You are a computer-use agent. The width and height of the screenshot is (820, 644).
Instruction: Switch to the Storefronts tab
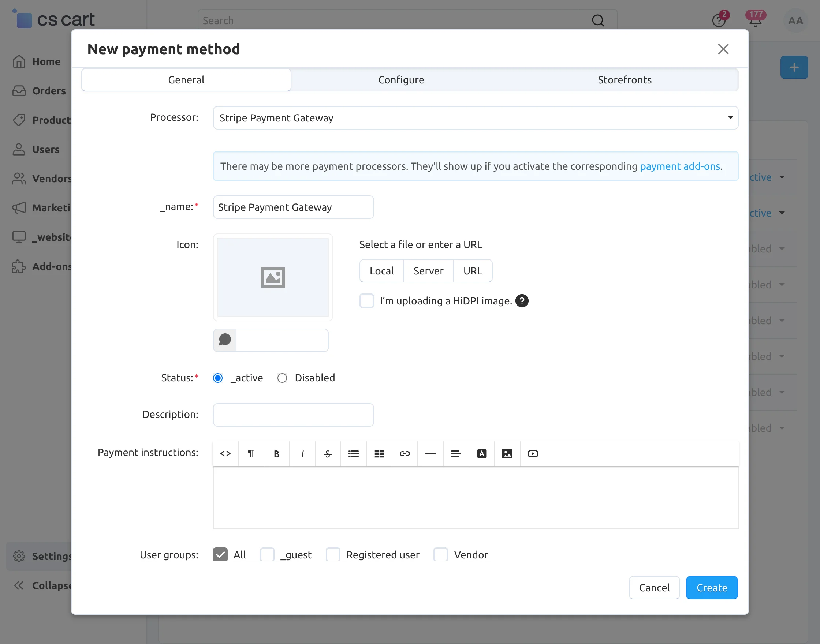(625, 80)
